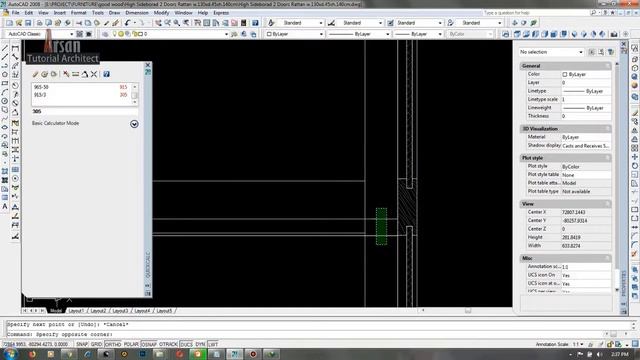Click the Plot printer icon

39,23
